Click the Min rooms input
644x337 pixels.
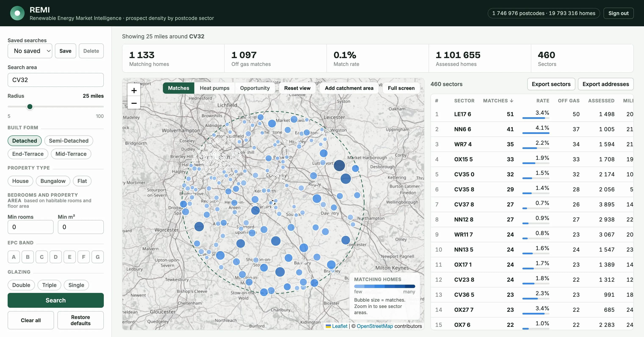coord(31,227)
